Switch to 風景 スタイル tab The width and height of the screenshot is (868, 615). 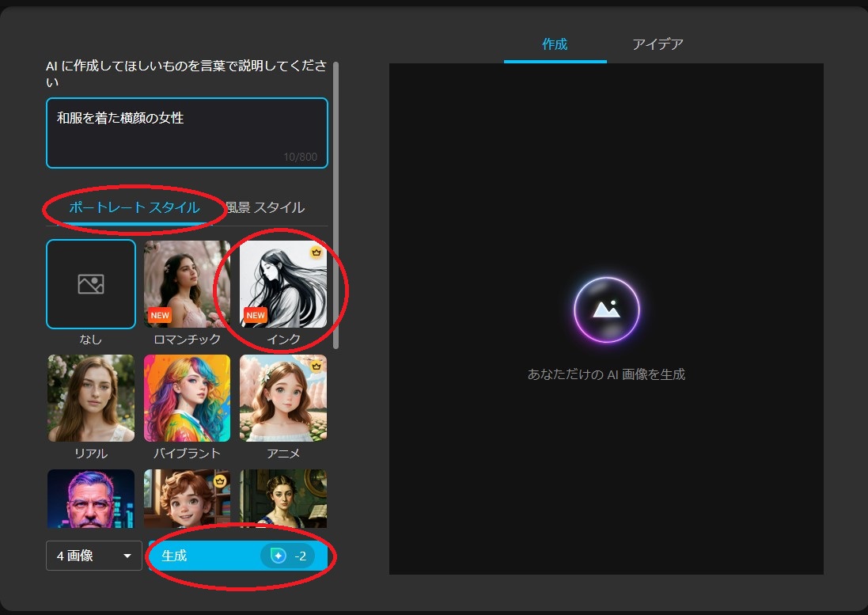[x=265, y=207]
